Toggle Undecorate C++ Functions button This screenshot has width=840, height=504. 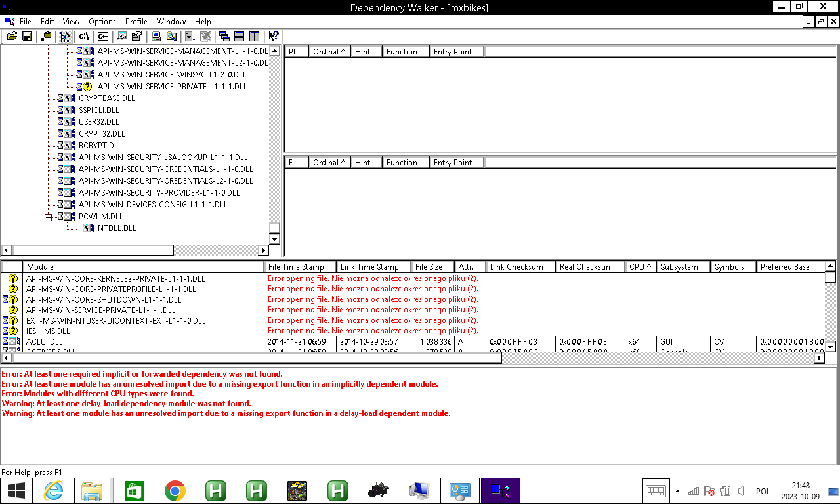(102, 36)
